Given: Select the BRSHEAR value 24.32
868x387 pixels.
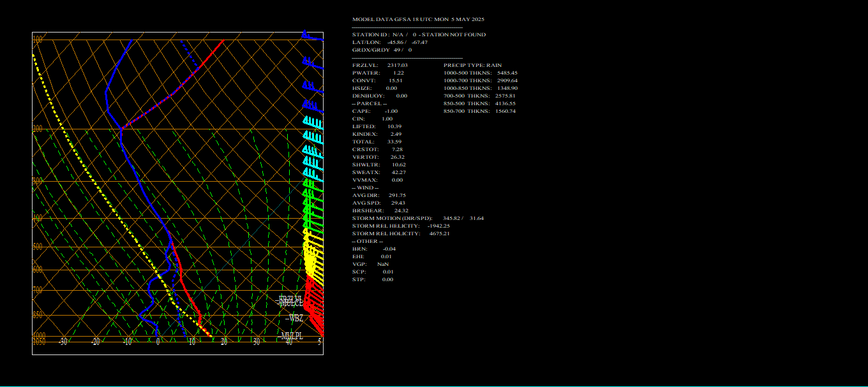Looking at the screenshot, I should 401,210.
